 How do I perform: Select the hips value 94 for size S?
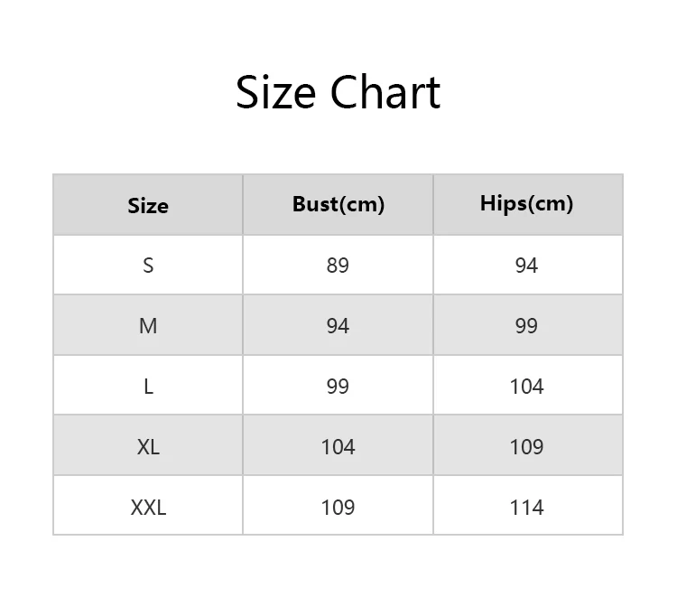pos(526,266)
